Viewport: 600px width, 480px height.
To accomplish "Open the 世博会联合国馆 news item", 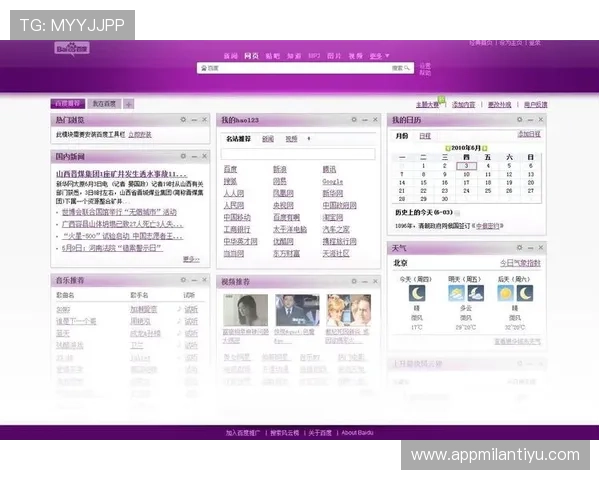I will pos(119,212).
